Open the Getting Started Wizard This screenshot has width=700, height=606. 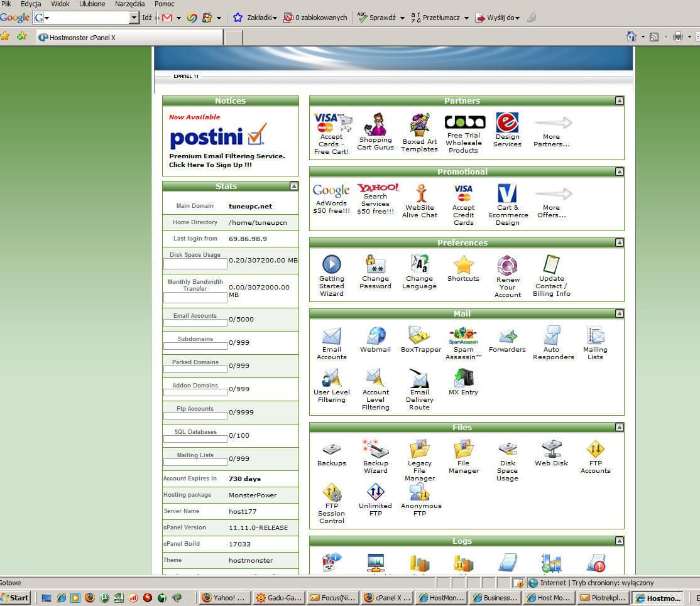coord(331,275)
